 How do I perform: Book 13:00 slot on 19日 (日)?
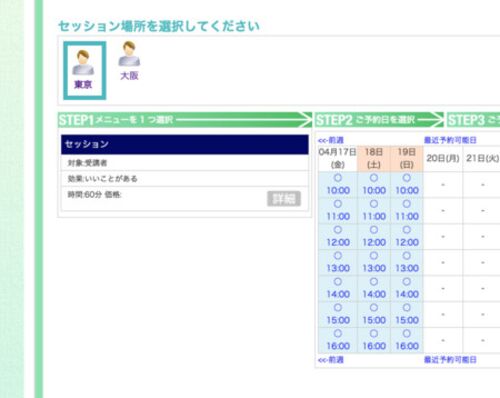point(407,263)
